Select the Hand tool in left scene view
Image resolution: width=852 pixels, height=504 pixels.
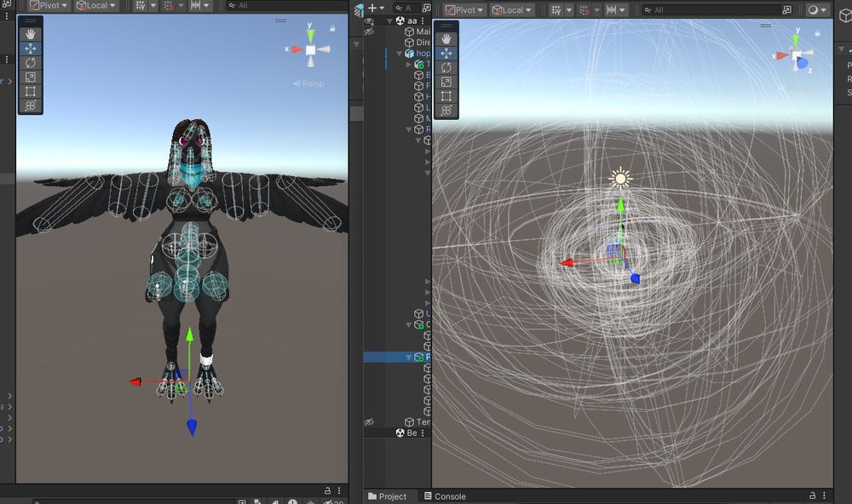click(30, 34)
